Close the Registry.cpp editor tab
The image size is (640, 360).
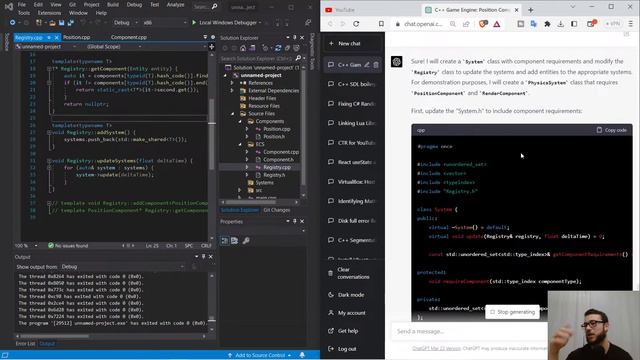(56, 38)
